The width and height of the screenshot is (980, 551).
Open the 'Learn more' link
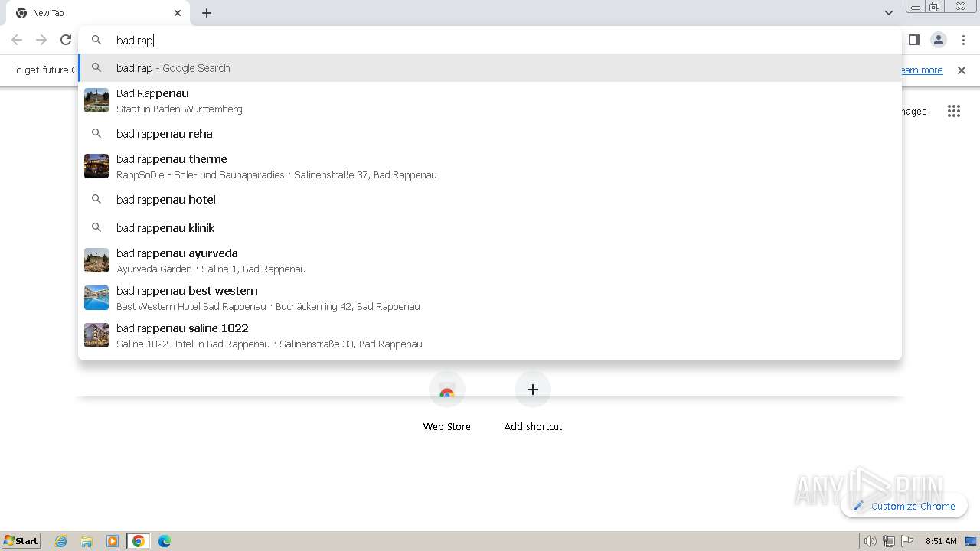[921, 70]
